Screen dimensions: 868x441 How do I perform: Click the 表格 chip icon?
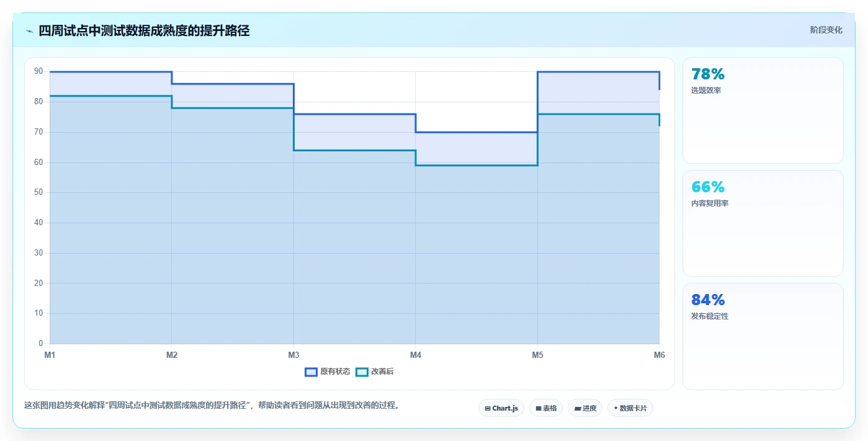539,409
